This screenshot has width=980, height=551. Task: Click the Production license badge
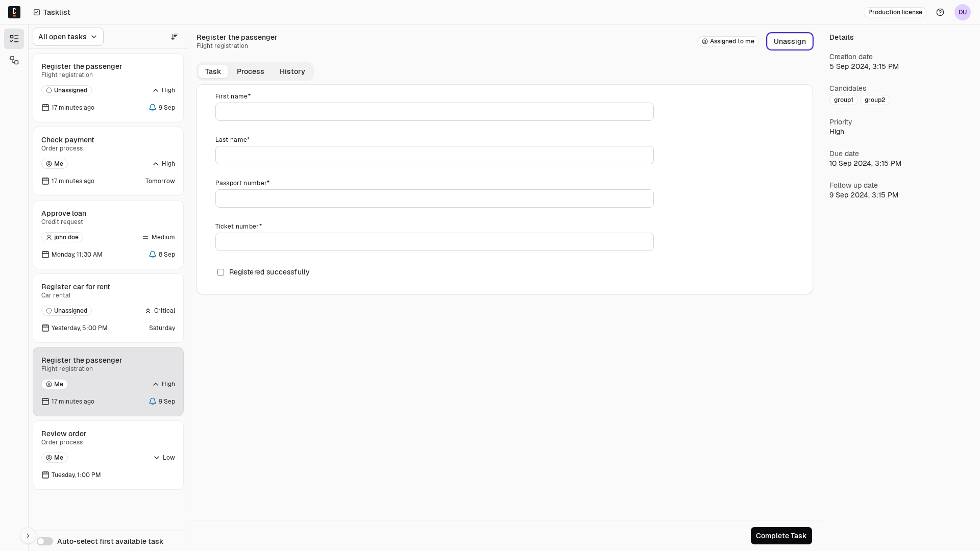(895, 12)
